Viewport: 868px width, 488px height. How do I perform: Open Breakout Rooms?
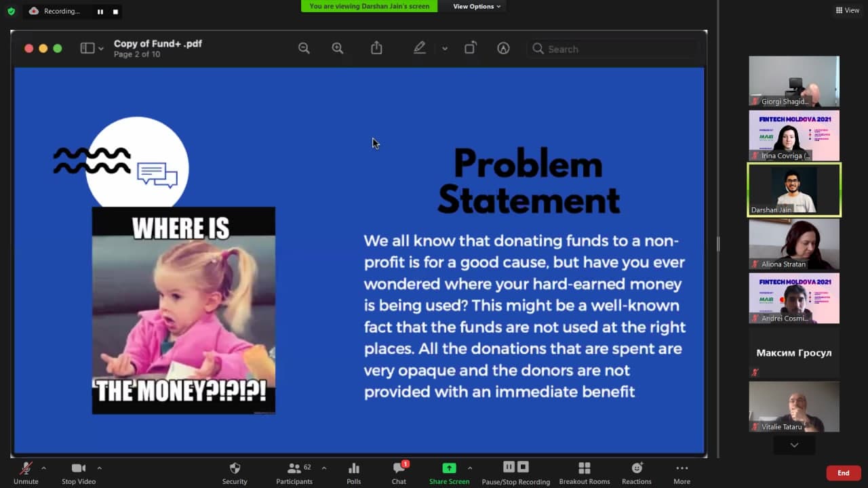tap(584, 472)
